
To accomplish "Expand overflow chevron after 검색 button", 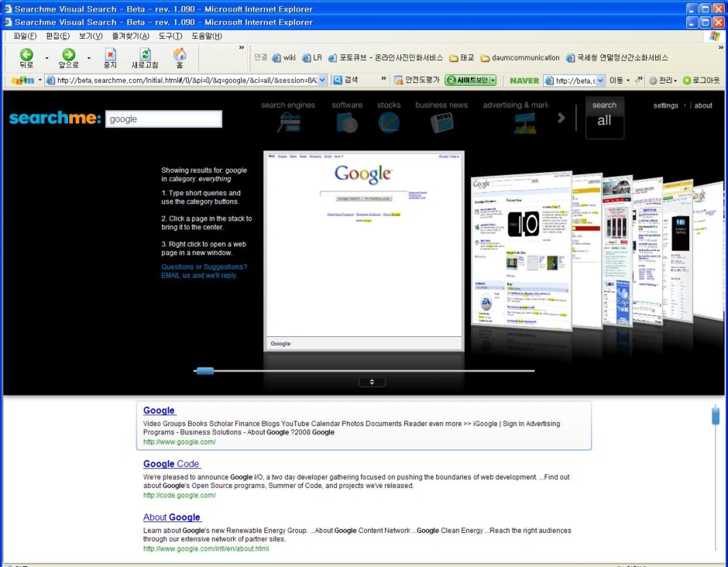I will [x=383, y=78].
